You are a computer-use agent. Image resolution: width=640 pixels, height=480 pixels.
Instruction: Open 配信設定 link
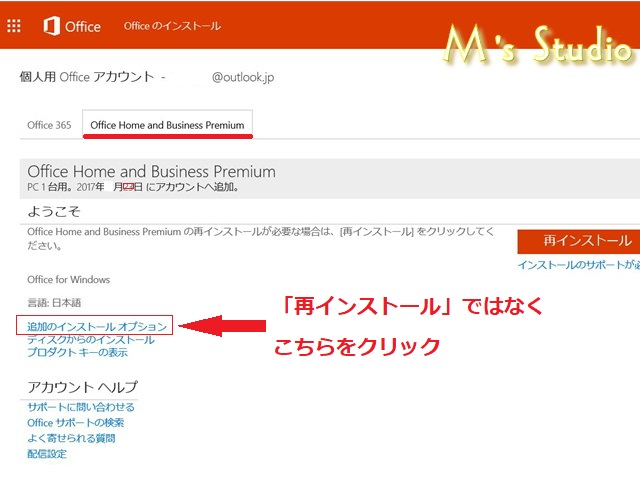coord(47,453)
